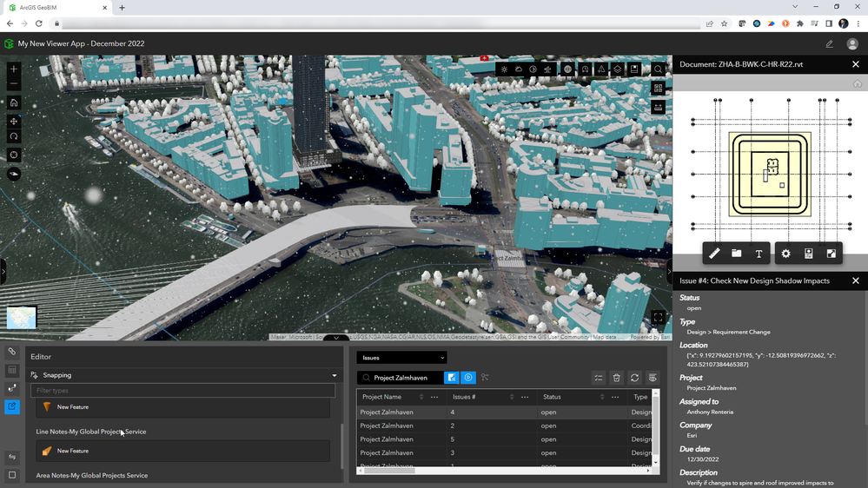Toggle the blue select-on-map button
This screenshot has width=868, height=488.
point(452,378)
